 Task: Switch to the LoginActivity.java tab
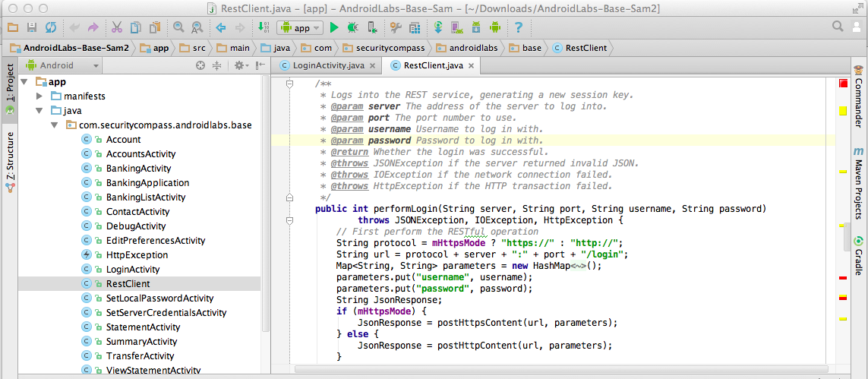329,66
